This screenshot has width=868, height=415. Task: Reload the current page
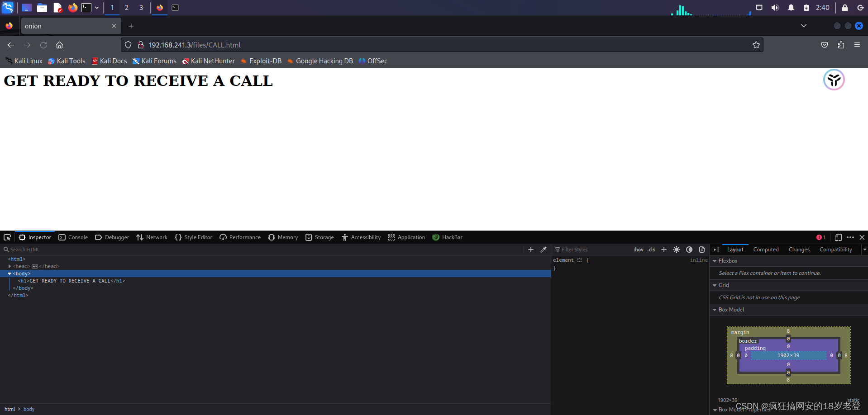point(43,45)
